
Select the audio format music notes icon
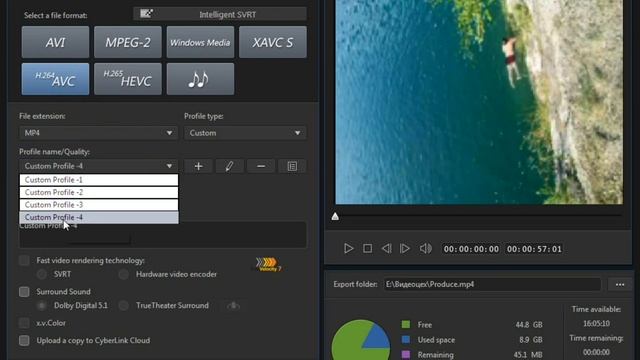tap(200, 79)
